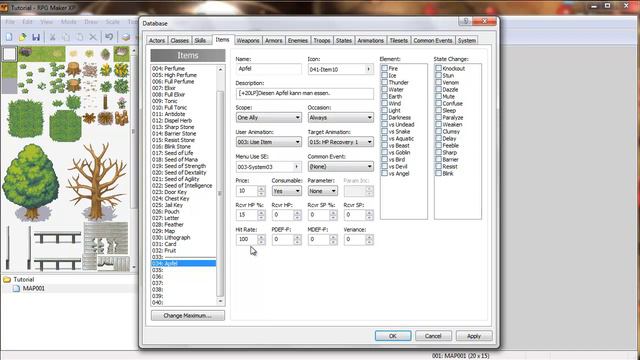640x360 pixels.
Task: Select "032: Fruit" in items list
Action: pos(184,251)
